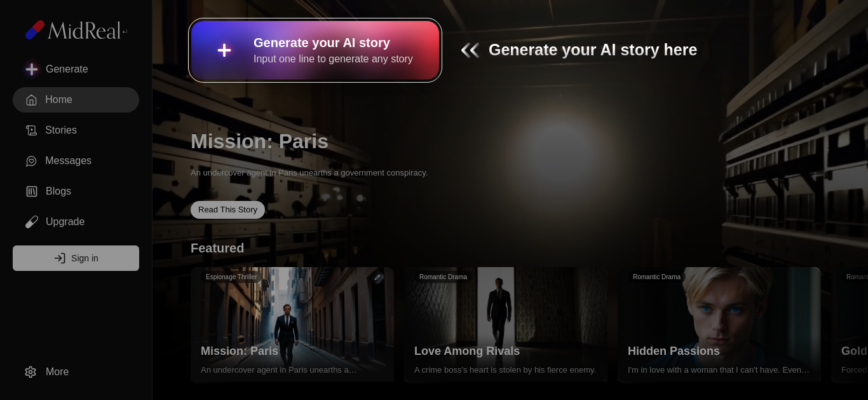Image resolution: width=868 pixels, height=400 pixels.
Task: Click the Espionage Thriller genre tag
Action: click(x=231, y=277)
